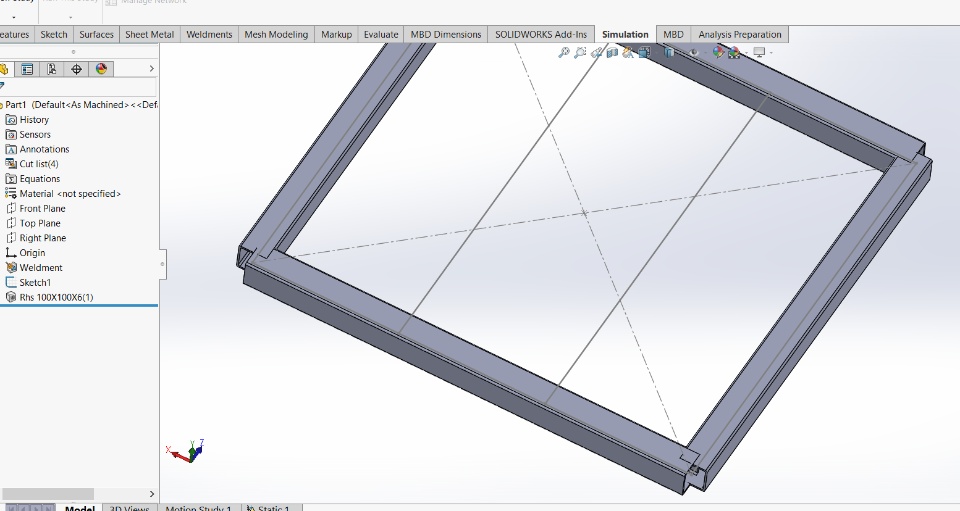
Task: Click the Apply Scene icon
Action: (734, 53)
